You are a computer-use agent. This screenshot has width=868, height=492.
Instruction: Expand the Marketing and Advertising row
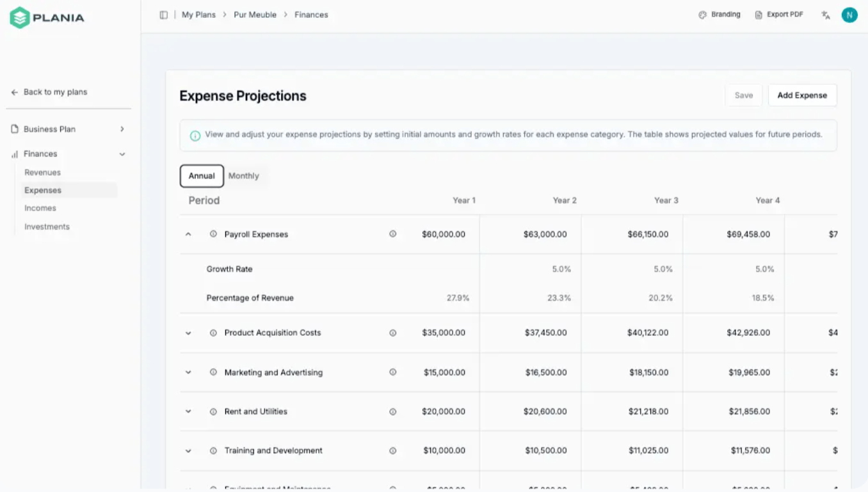[x=188, y=372]
